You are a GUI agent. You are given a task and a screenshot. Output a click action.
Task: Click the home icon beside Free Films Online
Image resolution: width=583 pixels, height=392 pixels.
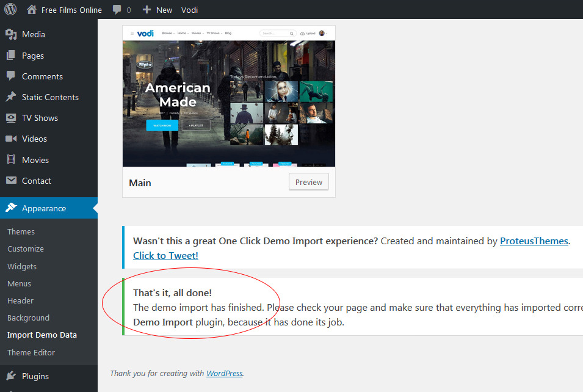click(x=32, y=9)
